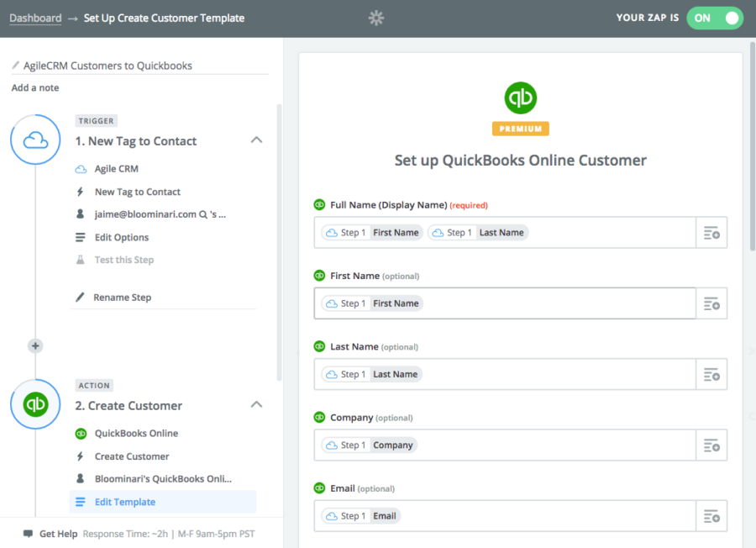
Task: Click the PREMIUM badge
Action: click(x=520, y=129)
